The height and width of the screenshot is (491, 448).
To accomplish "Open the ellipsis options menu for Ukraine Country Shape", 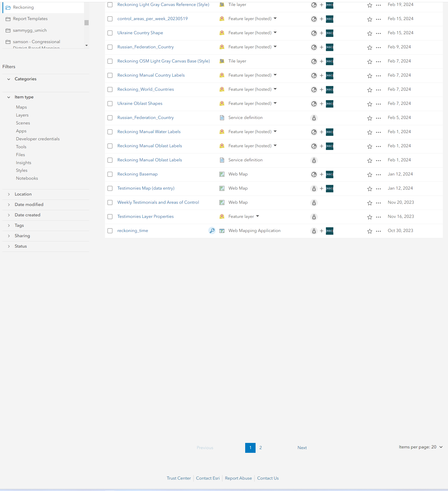I will (x=378, y=33).
